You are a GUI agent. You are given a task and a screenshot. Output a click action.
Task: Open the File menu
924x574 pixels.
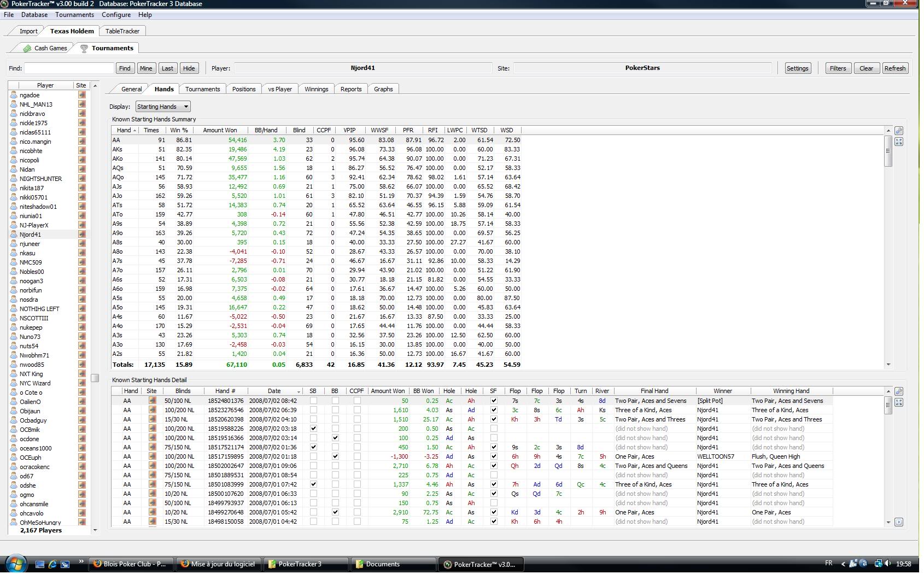pyautogui.click(x=9, y=15)
